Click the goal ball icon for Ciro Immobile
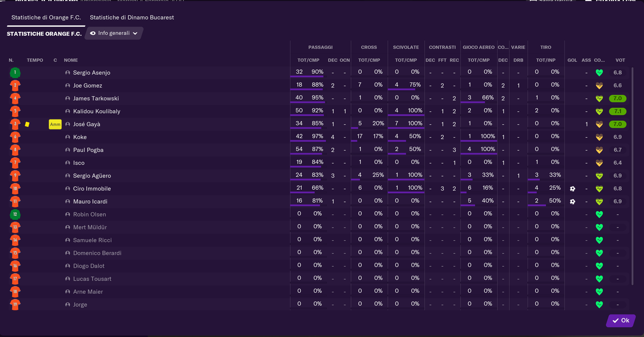644x337 pixels. (572, 189)
